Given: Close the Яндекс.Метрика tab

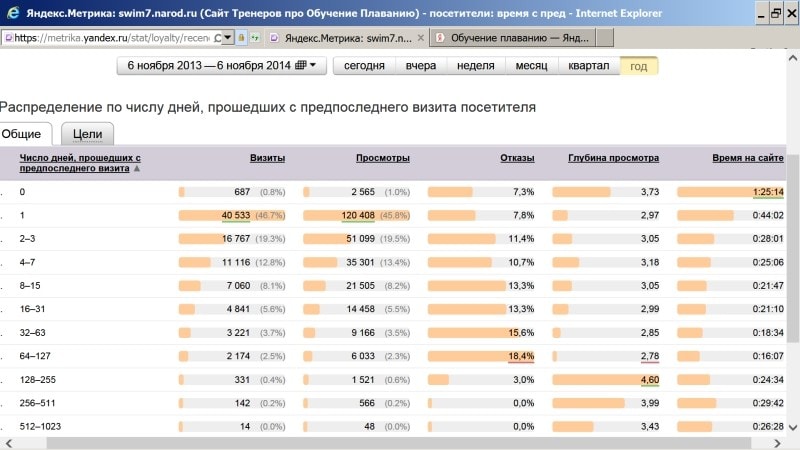Looking at the screenshot, I should tap(420, 38).
